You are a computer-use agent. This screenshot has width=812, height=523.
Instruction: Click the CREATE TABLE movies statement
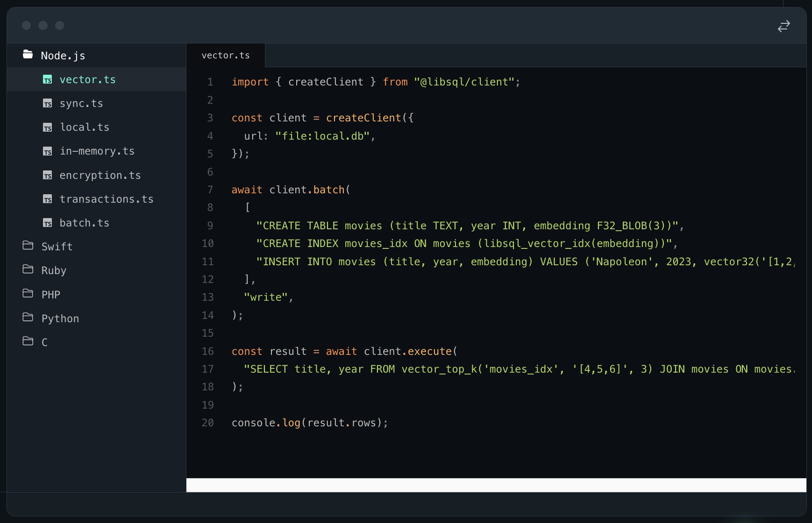(x=467, y=226)
